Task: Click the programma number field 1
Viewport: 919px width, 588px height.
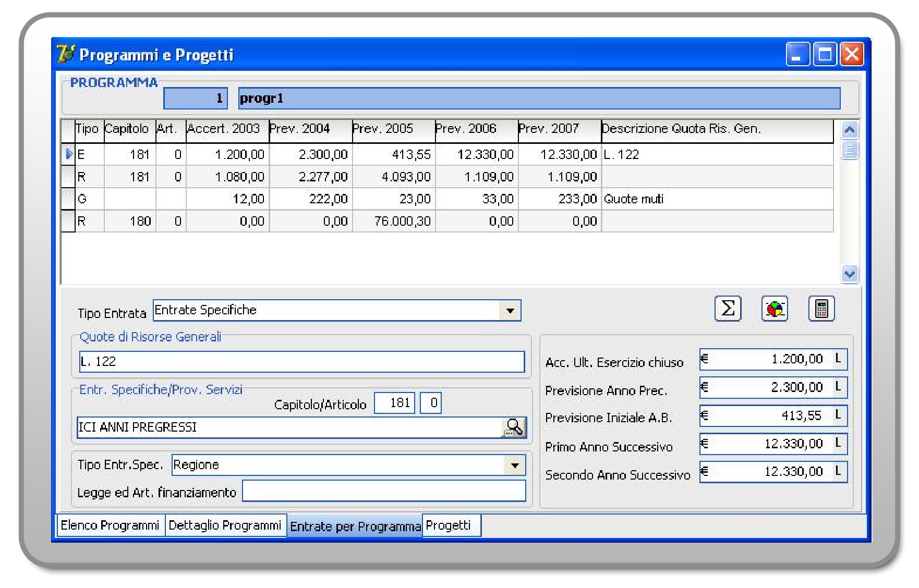Action: point(196,99)
